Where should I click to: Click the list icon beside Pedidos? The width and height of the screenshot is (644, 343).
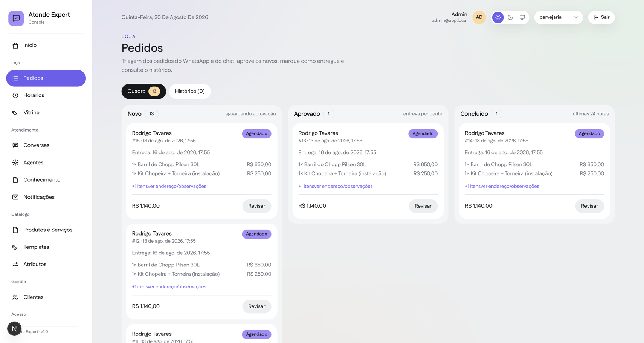[x=15, y=78]
